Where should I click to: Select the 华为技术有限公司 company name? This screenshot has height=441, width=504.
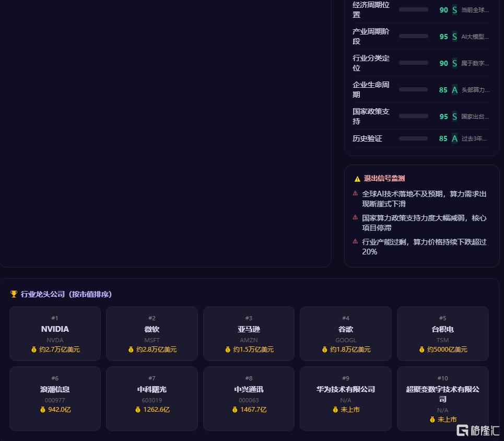coord(346,390)
